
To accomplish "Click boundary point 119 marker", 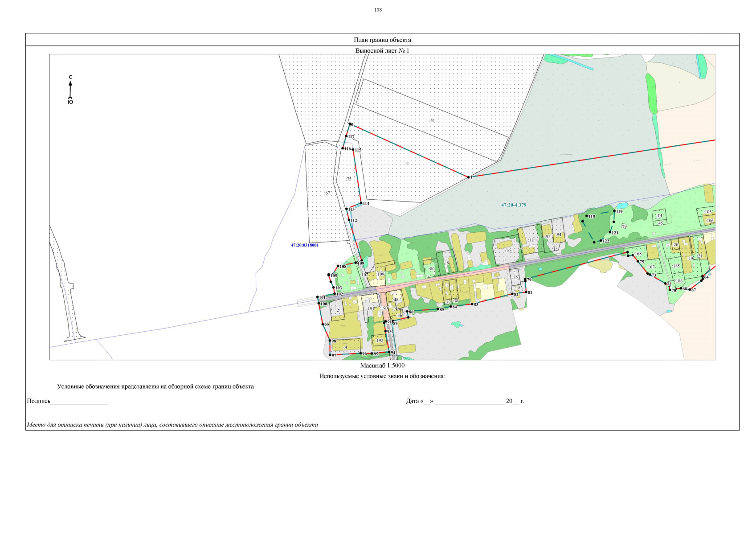I will pyautogui.click(x=614, y=211).
